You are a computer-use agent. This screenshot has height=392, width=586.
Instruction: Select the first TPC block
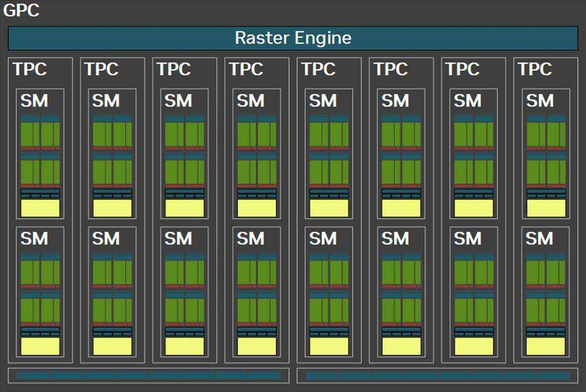[40, 210]
